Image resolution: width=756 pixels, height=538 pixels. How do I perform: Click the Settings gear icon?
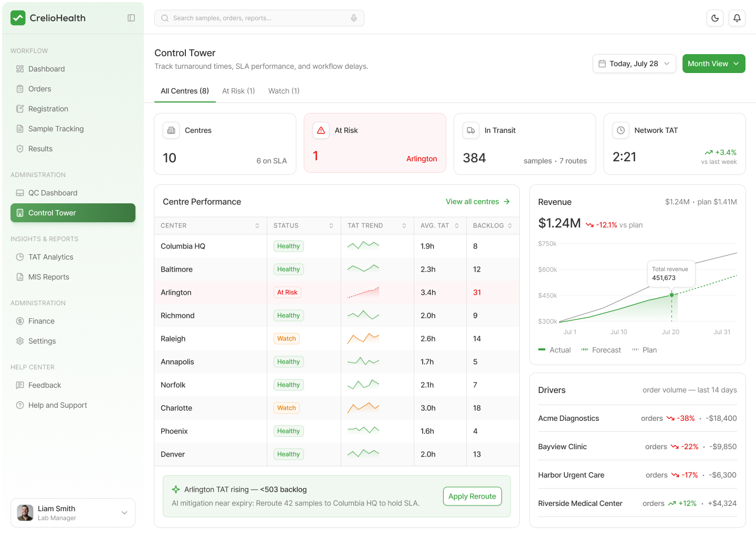coord(20,341)
